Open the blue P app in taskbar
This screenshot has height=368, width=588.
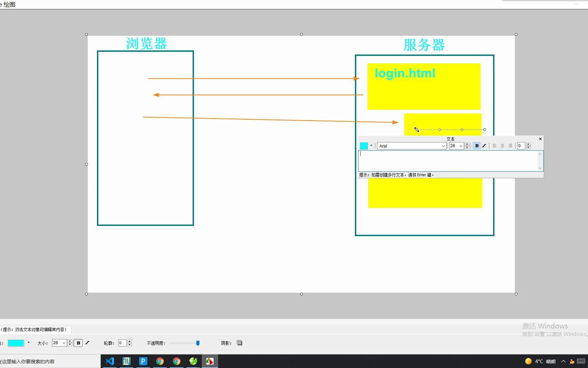[143, 361]
